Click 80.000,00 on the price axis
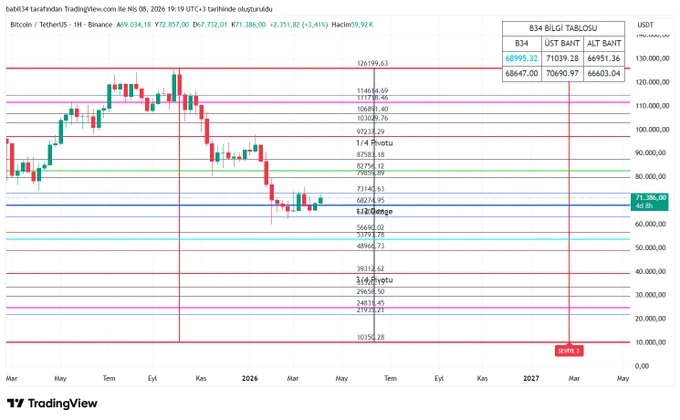 click(x=651, y=177)
